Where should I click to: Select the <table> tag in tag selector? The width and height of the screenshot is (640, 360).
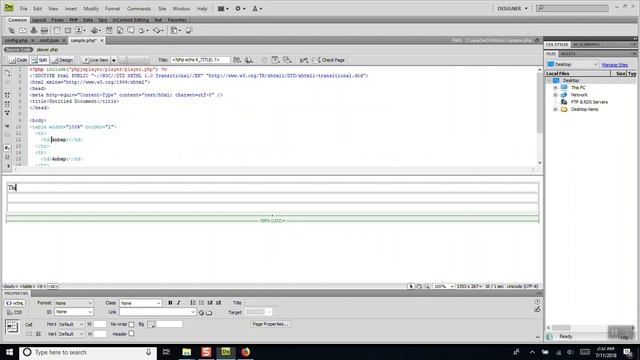28,287
